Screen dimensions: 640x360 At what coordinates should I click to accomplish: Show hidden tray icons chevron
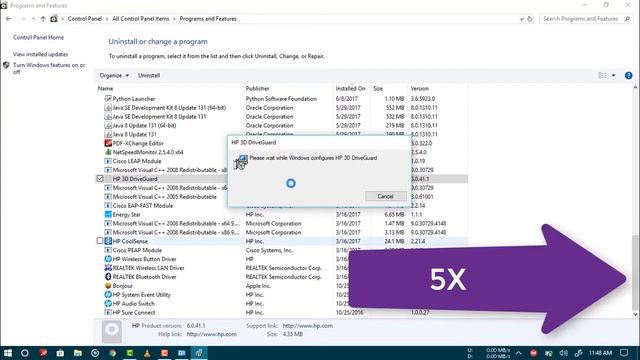tap(519, 353)
